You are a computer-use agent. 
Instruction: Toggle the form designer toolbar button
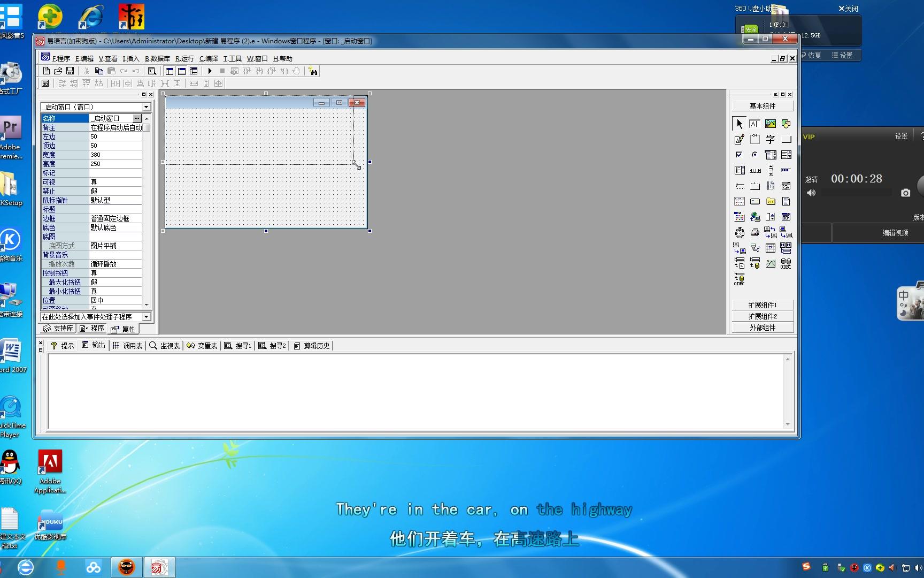(x=45, y=83)
